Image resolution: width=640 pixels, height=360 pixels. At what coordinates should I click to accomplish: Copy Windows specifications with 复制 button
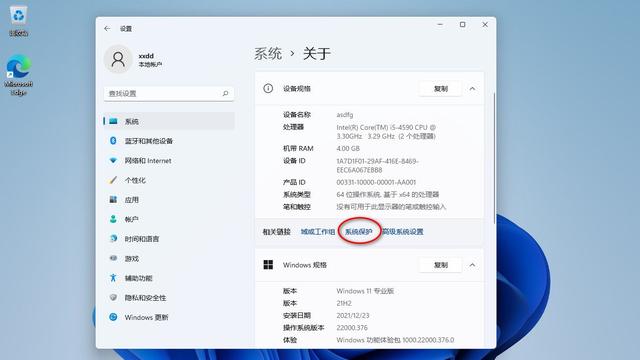pos(440,265)
